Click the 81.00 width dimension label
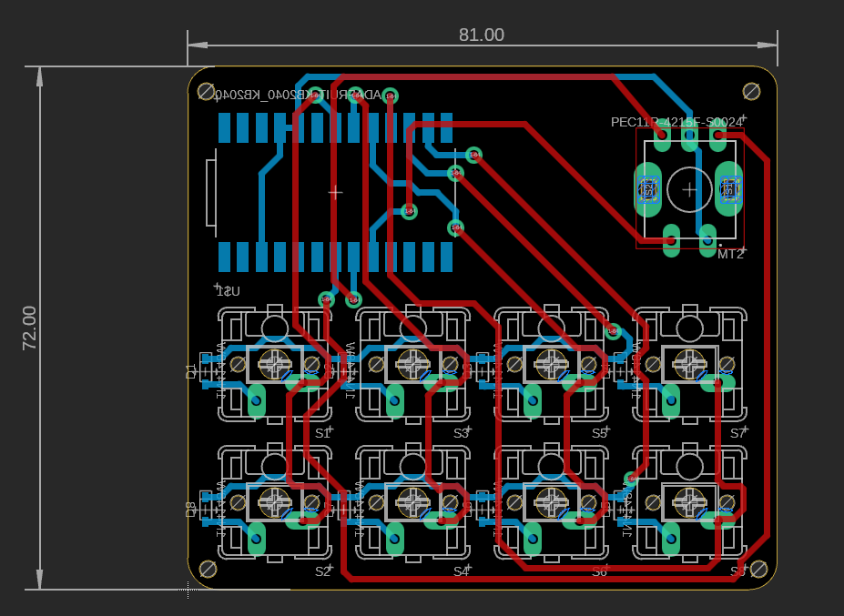This screenshot has width=844, height=616. [481, 35]
